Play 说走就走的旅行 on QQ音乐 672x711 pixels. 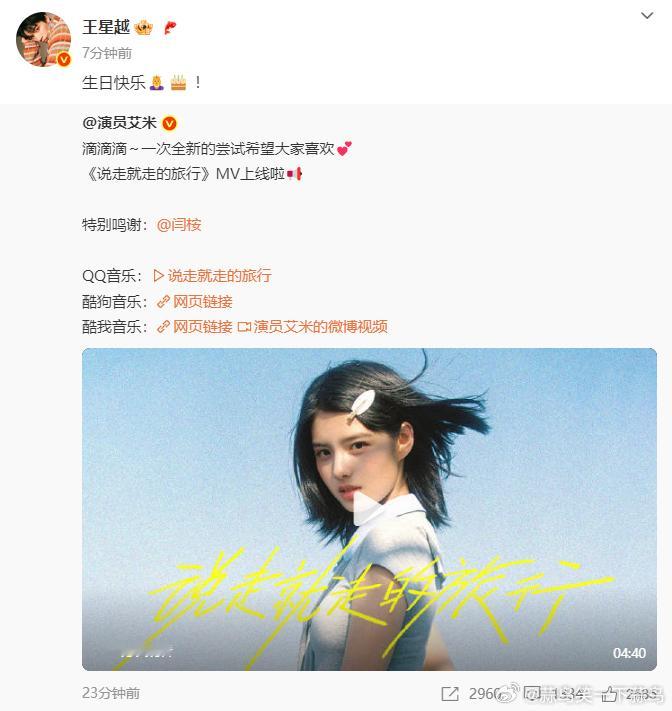point(212,276)
